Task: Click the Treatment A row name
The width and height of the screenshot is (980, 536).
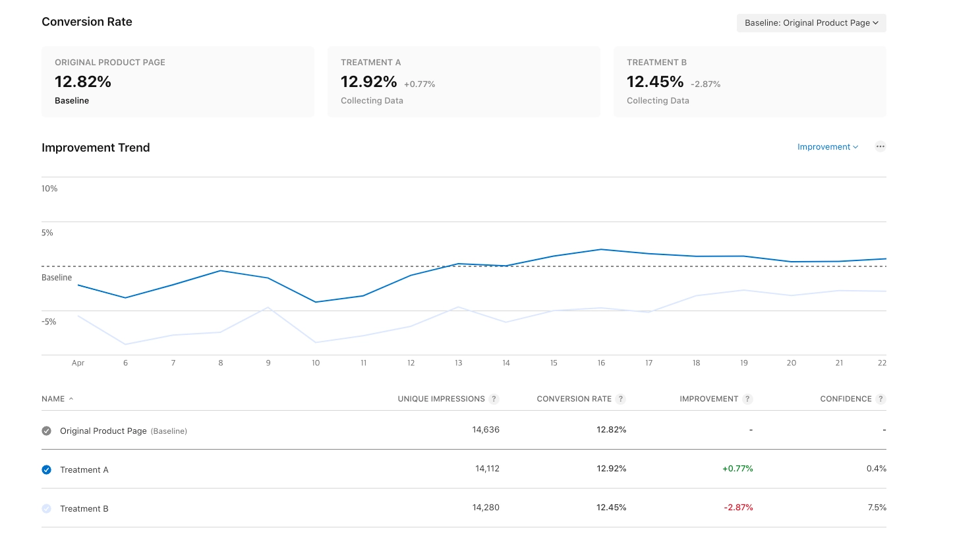Action: (x=84, y=470)
